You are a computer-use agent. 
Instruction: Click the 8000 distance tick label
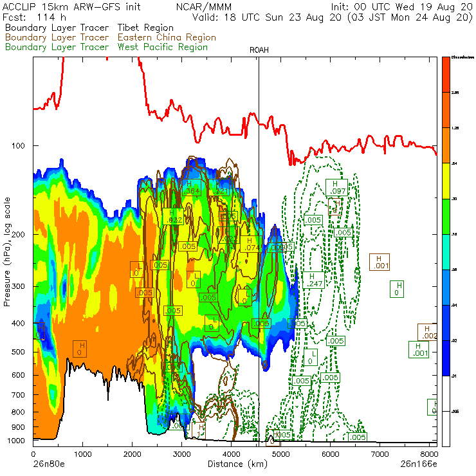[429, 454]
